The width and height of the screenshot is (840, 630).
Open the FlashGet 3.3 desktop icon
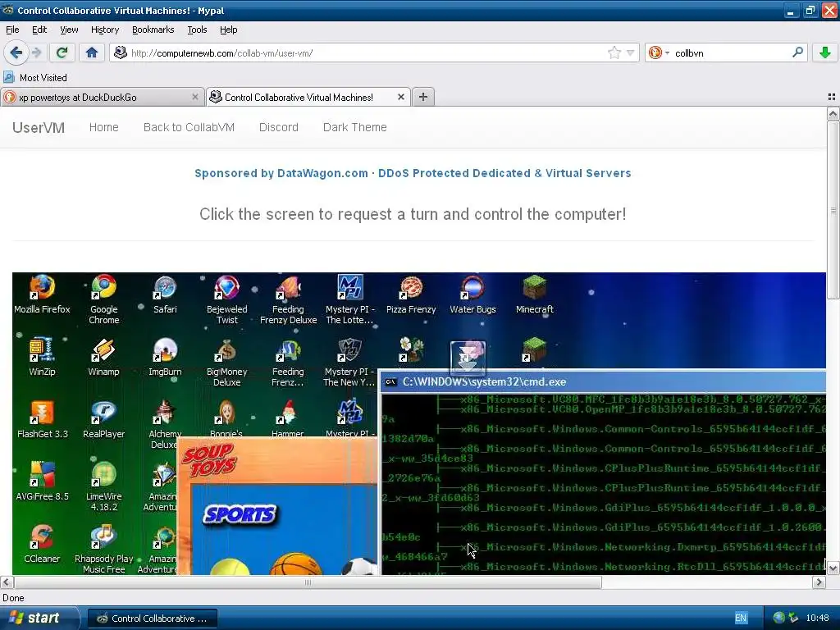tap(43, 419)
